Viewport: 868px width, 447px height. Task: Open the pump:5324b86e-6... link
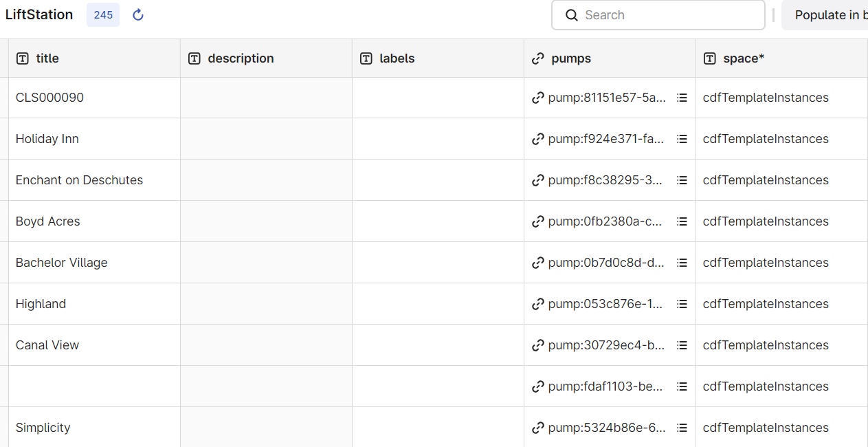[x=607, y=428]
